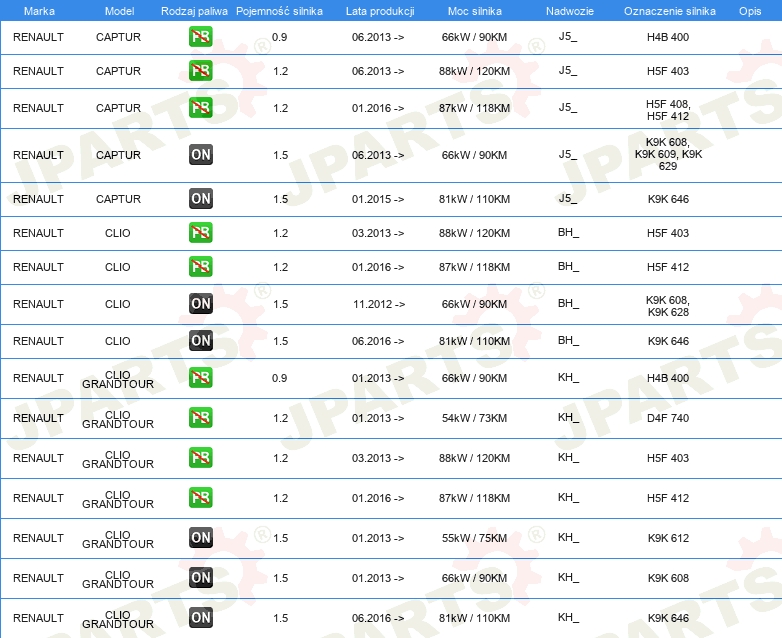This screenshot has height=638, width=782.
Task: Click diesel ON icon in Captur K9K 646 row
Action: [x=200, y=199]
